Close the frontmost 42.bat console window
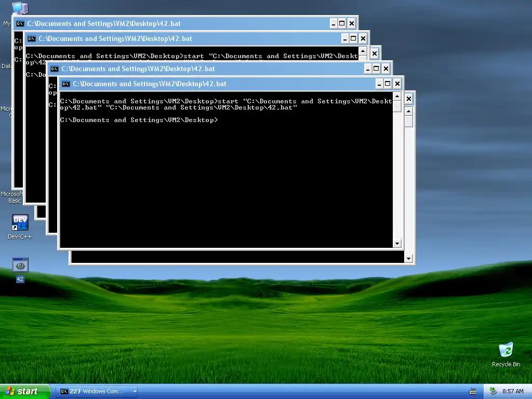Screen dimensions: 532x399 [397, 84]
